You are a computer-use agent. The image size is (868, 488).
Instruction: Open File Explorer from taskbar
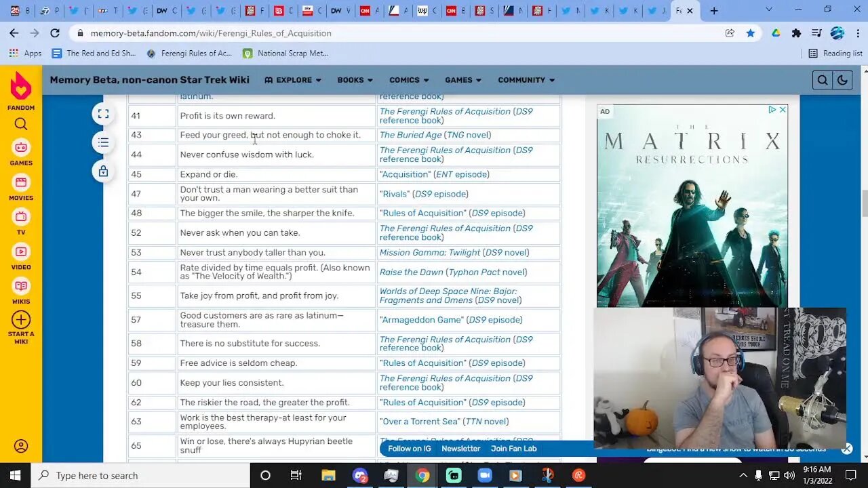[x=328, y=475]
